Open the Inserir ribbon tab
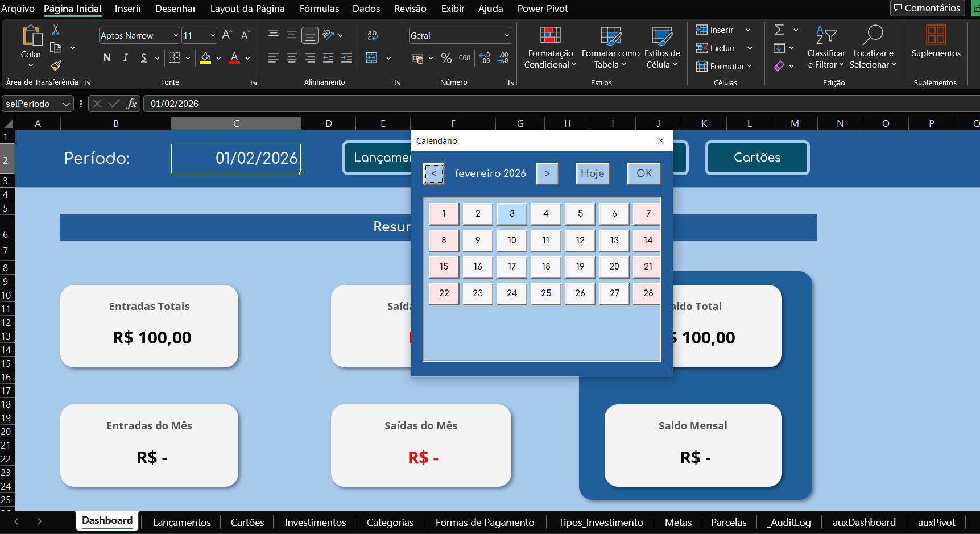Image resolution: width=980 pixels, height=534 pixels. pyautogui.click(x=128, y=9)
